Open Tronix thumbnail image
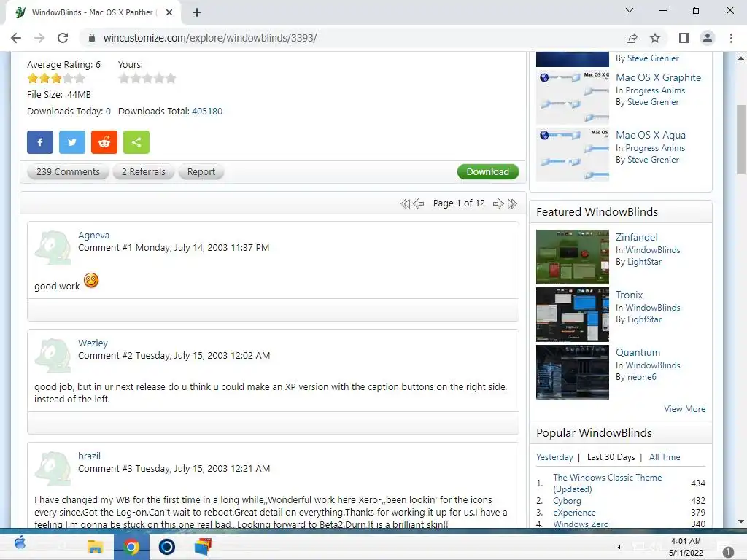Image resolution: width=747 pixels, height=560 pixels. (572, 315)
